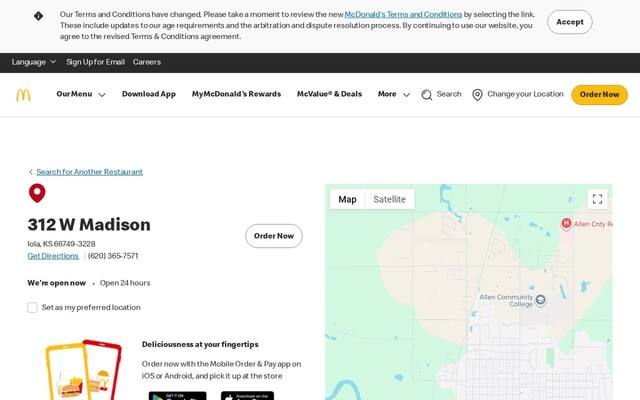Screen dimensions: 640x400
Task: Click Search for Another Restaurant link
Action: (x=89, y=172)
